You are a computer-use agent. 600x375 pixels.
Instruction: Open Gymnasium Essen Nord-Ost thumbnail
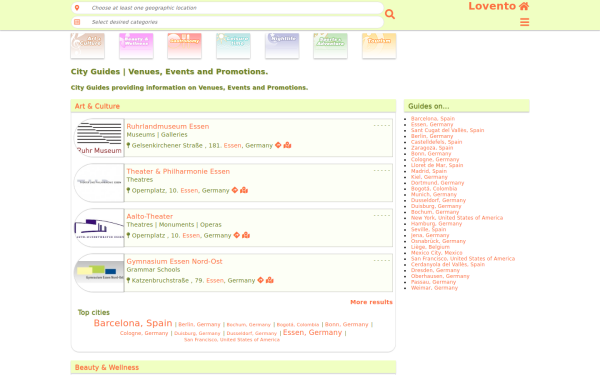(99, 272)
